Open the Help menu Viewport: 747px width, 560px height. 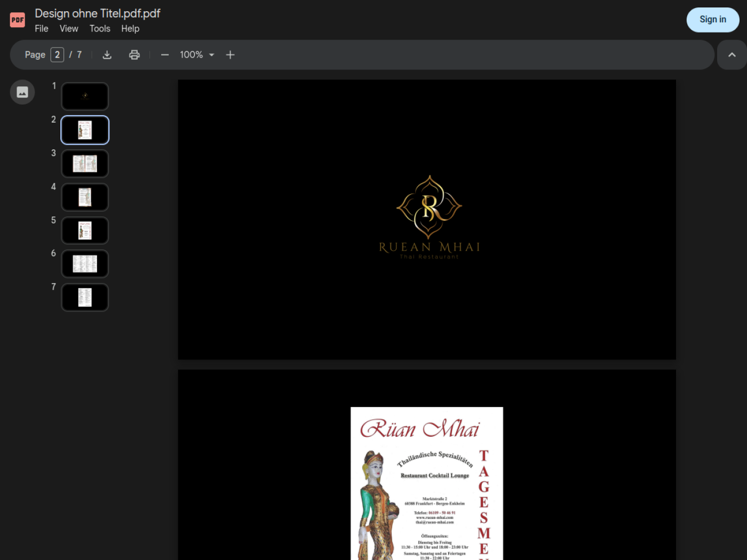point(130,29)
